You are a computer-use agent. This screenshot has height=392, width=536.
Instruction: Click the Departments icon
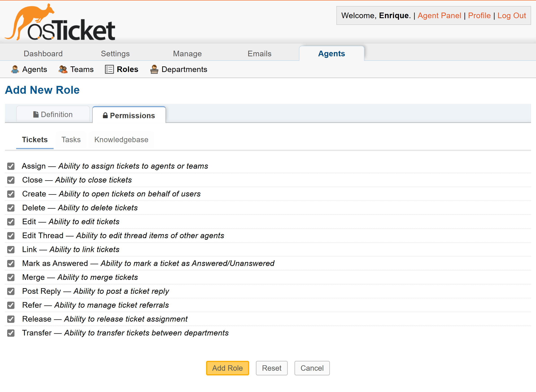click(x=154, y=69)
